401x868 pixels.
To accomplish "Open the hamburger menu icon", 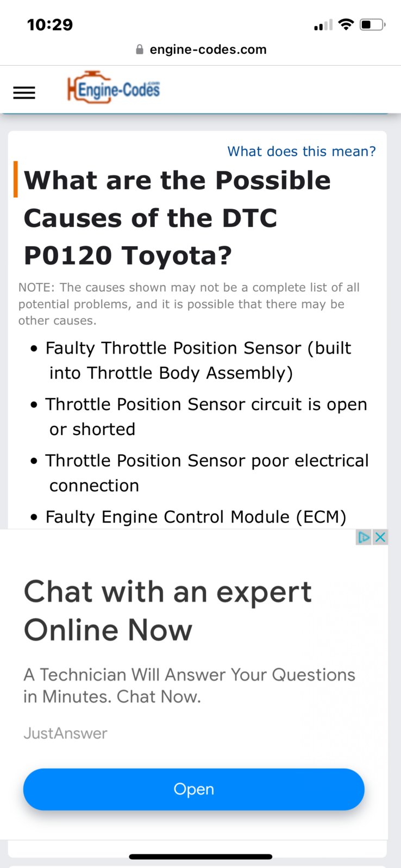I will [x=24, y=93].
